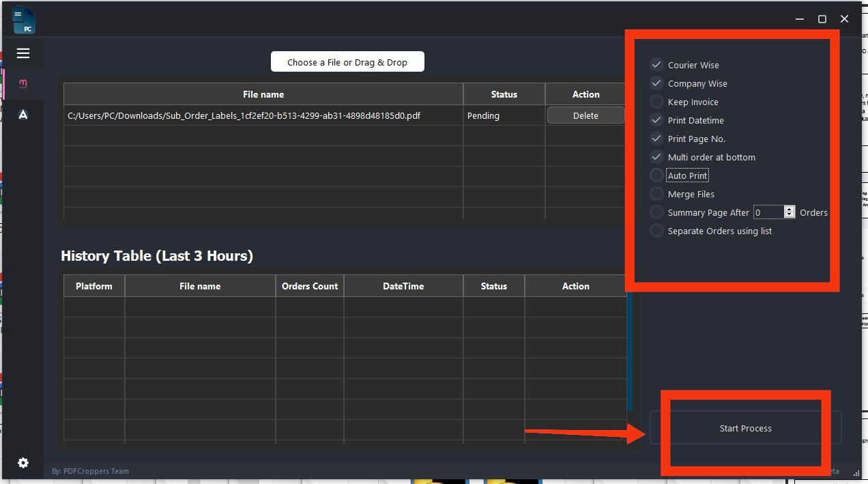
Task: Open settings via the gear icon
Action: (23, 463)
